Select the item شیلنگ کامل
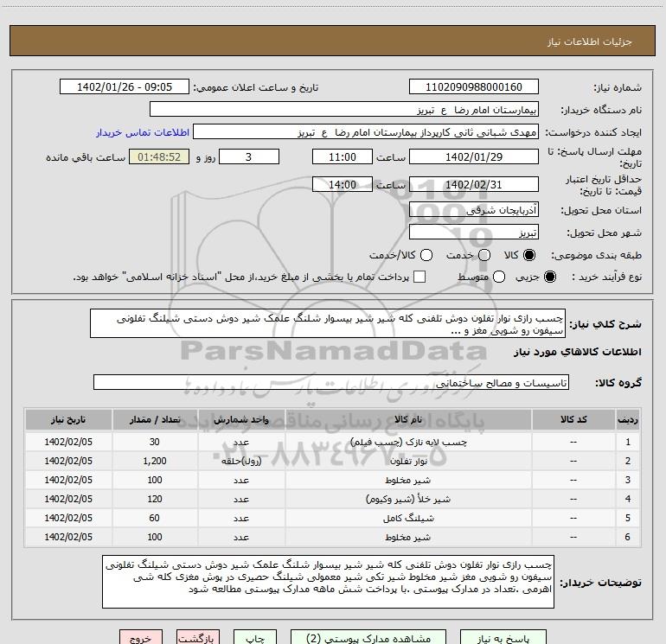 (x=408, y=518)
